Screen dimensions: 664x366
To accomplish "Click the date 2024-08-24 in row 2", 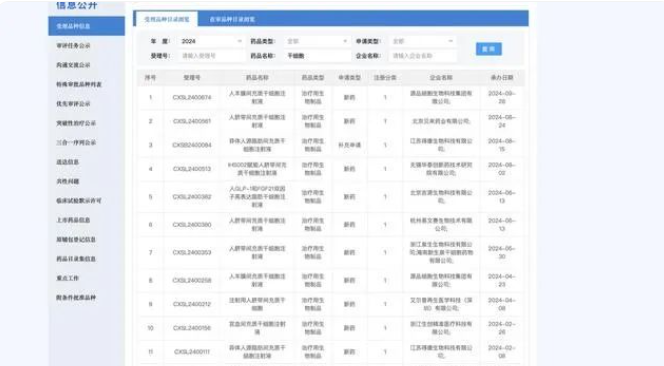I will pyautogui.click(x=502, y=121).
